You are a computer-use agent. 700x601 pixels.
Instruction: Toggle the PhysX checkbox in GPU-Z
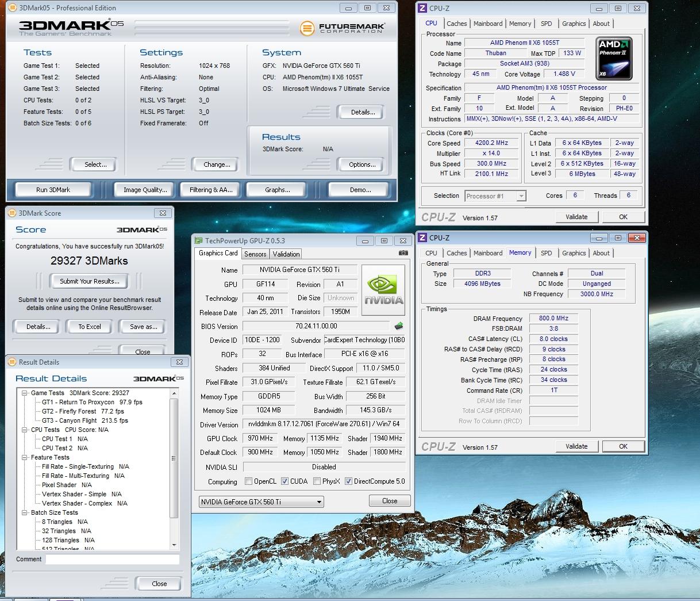[317, 481]
